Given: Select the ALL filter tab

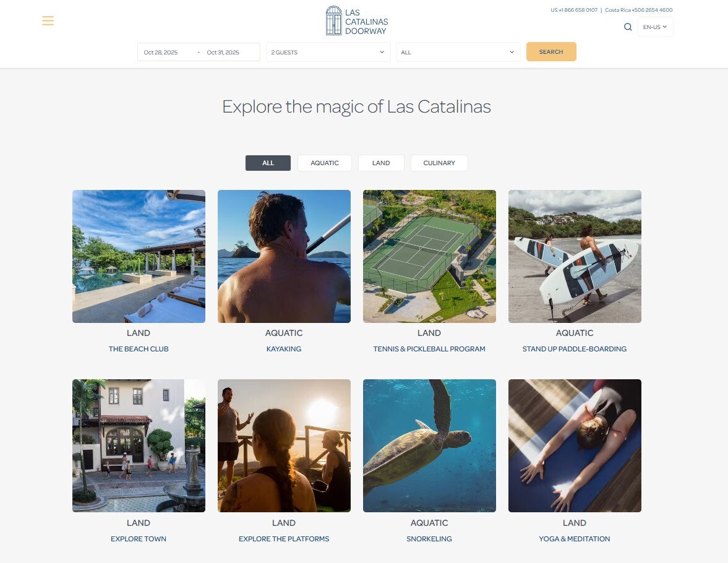Looking at the screenshot, I should point(268,163).
